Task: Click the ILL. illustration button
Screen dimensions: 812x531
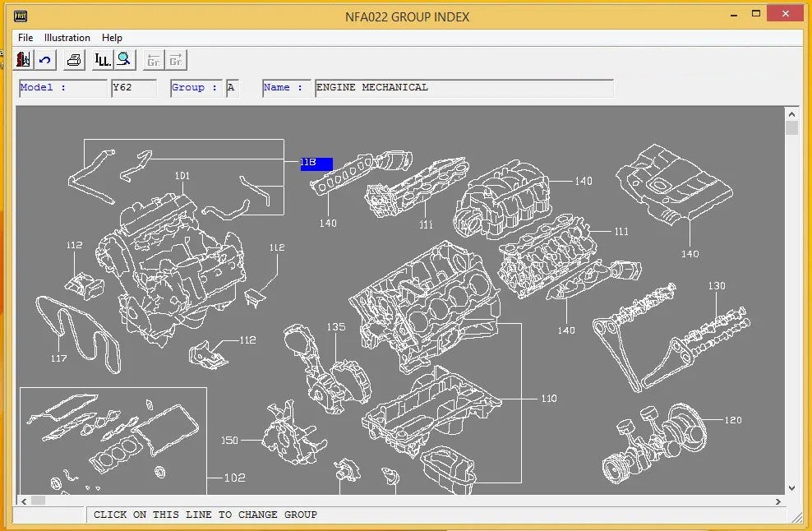Action: (102, 59)
